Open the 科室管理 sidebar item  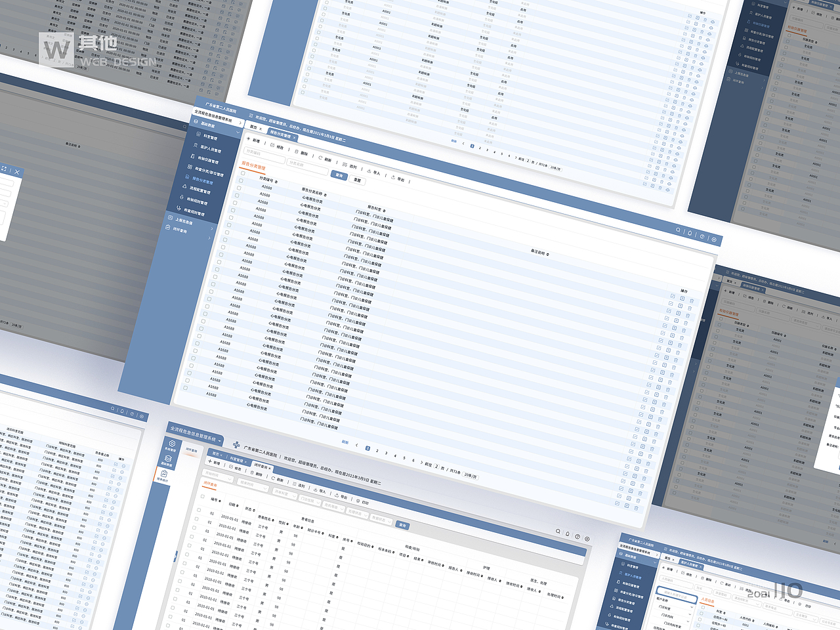207,136
